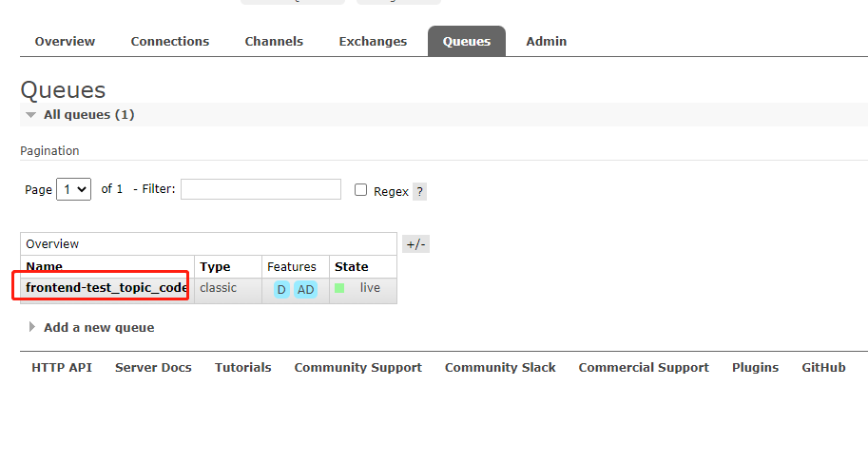This screenshot has height=463, width=868.
Task: Open the Commercial Support link
Action: (x=644, y=368)
